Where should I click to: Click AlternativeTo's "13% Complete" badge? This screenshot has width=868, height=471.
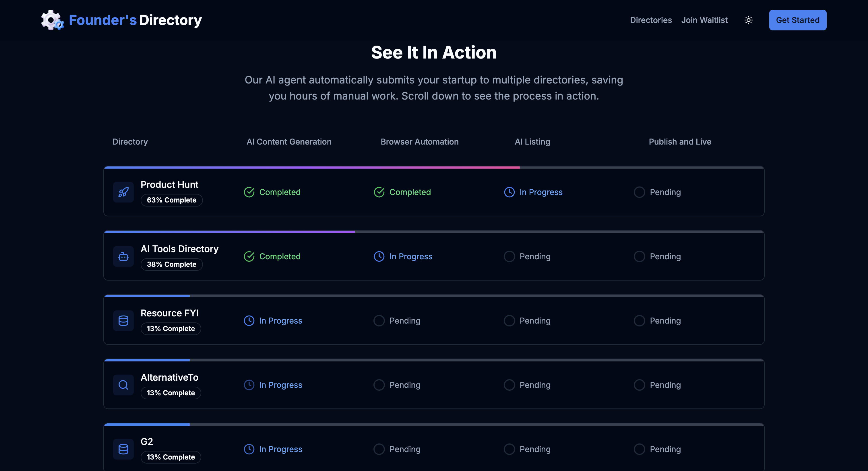(x=171, y=393)
